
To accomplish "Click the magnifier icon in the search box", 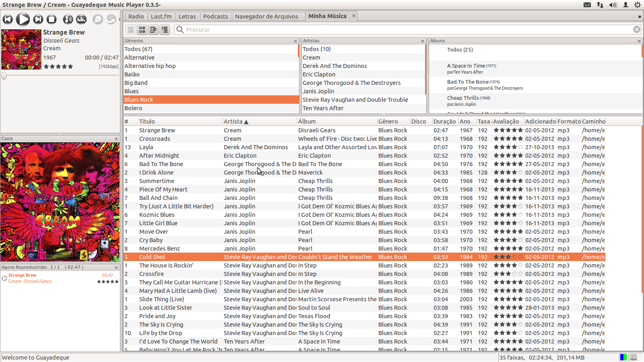I will [x=180, y=30].
